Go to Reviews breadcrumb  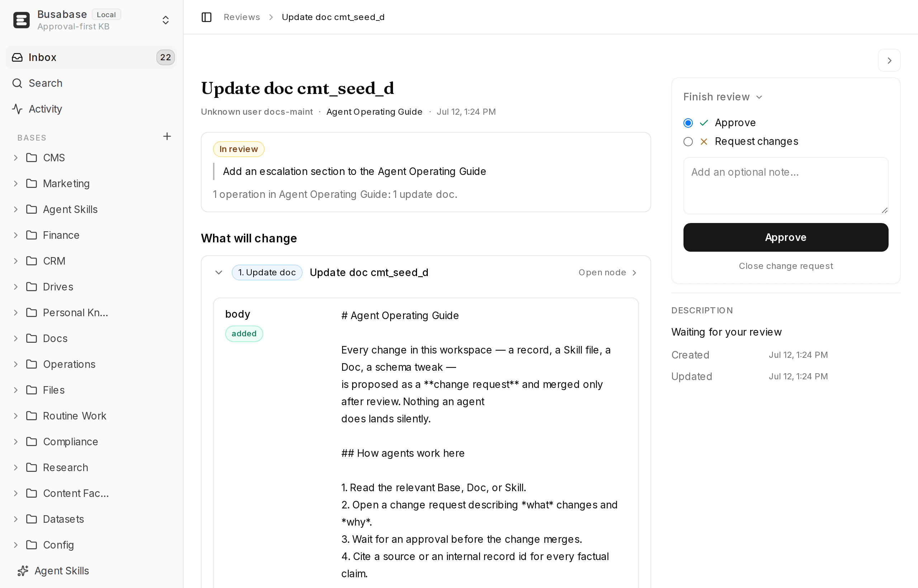242,17
